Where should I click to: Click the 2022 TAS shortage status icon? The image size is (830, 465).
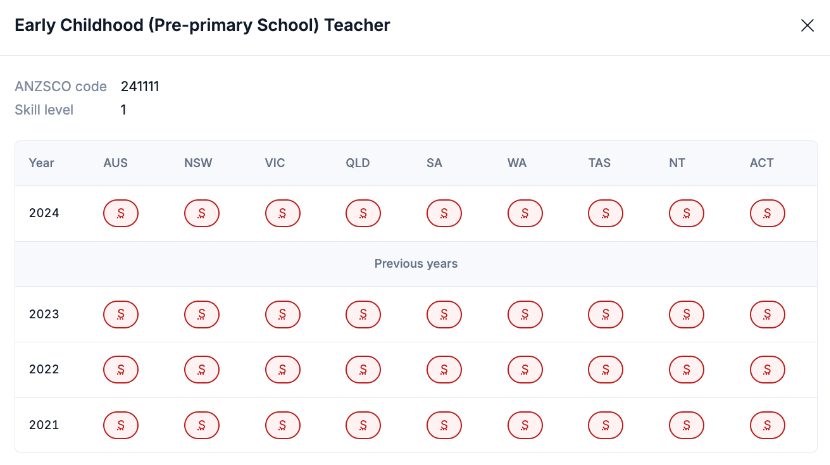tap(606, 370)
